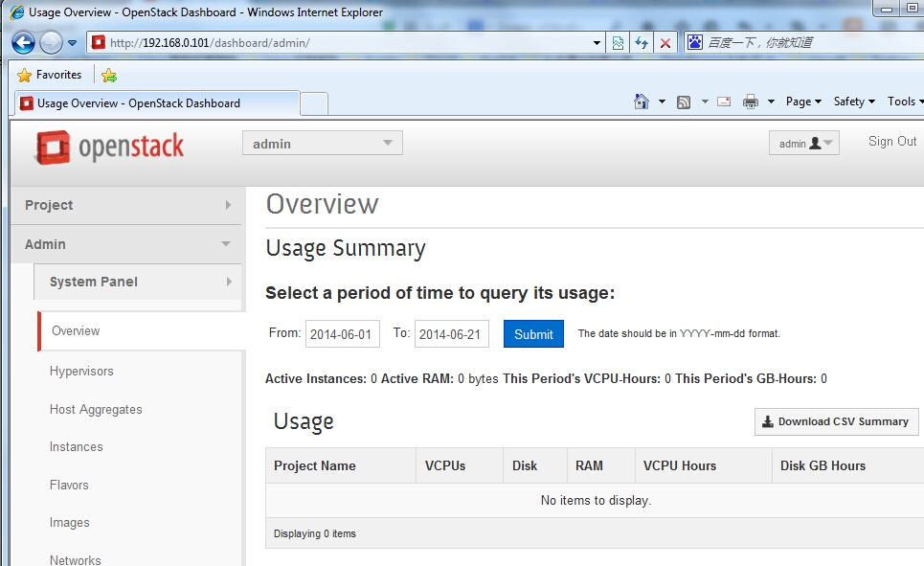The image size is (924, 566).
Task: Open a new blank browser tab
Action: pyautogui.click(x=314, y=103)
